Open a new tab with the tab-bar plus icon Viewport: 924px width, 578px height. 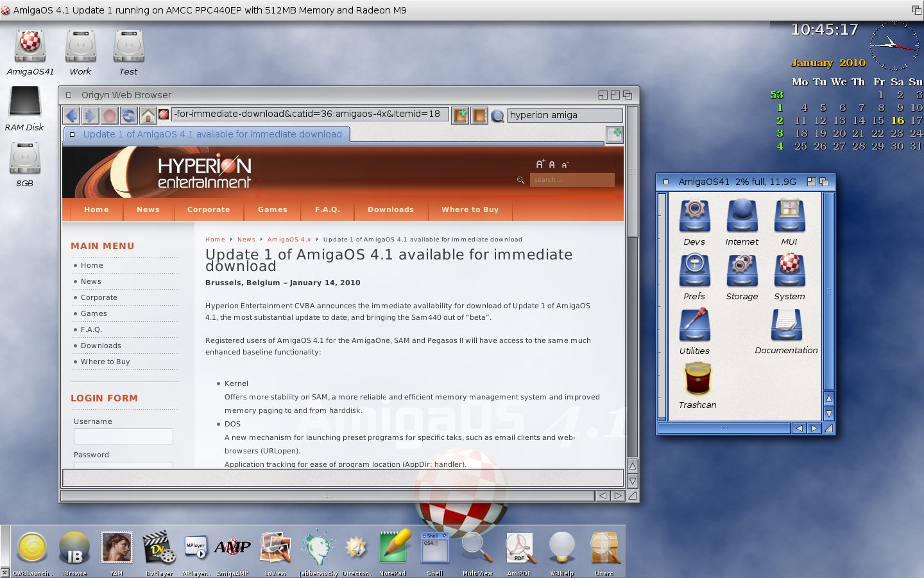click(614, 134)
